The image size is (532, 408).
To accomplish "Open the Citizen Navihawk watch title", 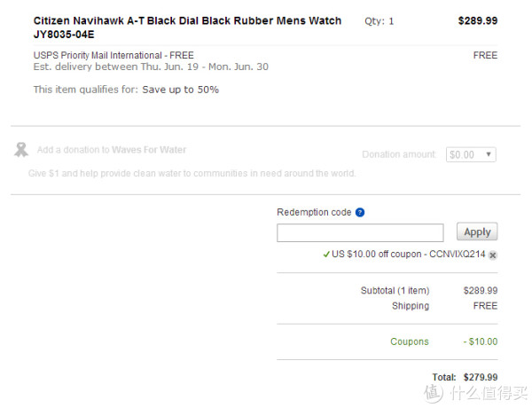I will pos(187,27).
